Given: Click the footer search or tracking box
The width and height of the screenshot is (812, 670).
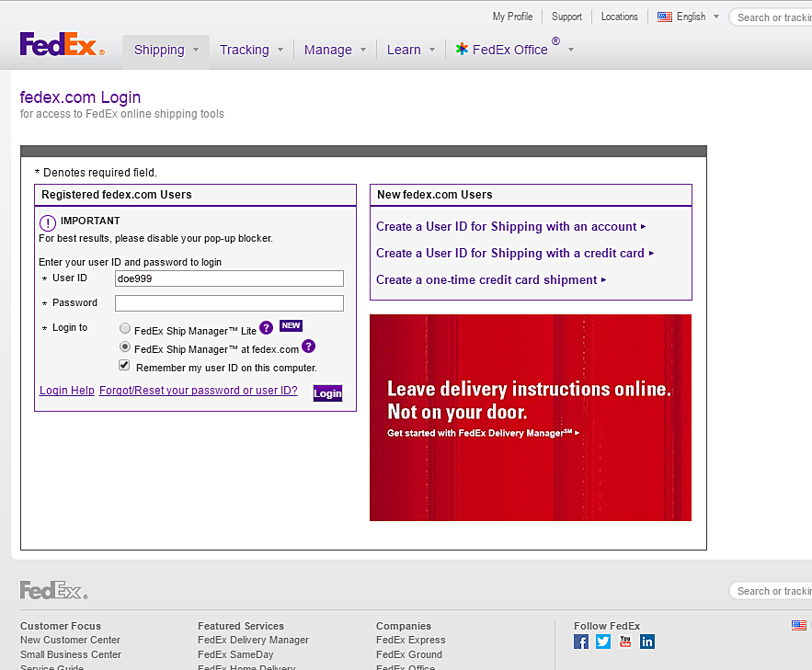Looking at the screenshot, I should pyautogui.click(x=771, y=591).
